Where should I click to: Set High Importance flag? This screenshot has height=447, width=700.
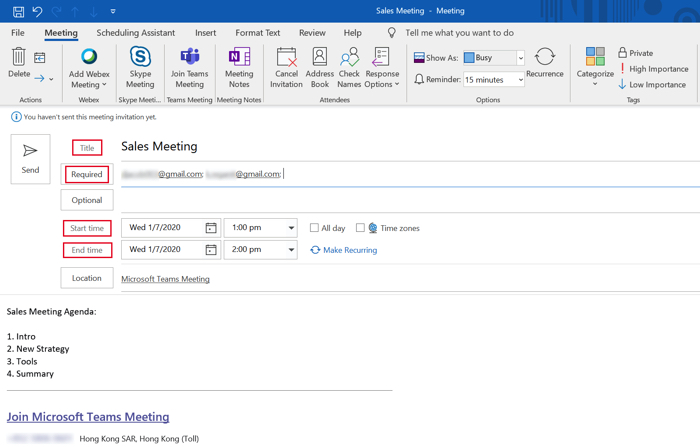click(x=653, y=69)
